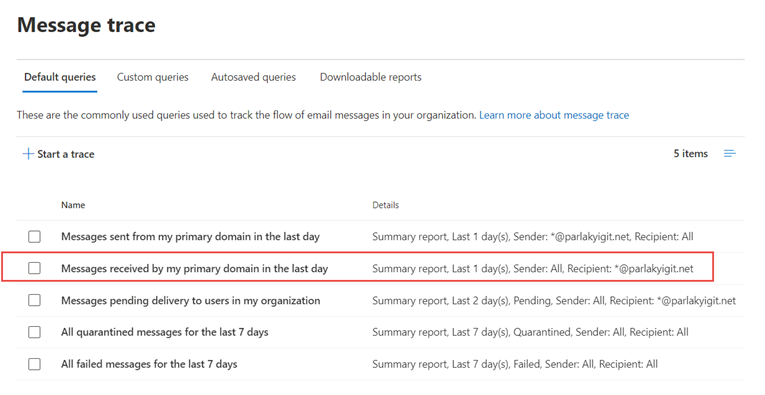Screen dimensions: 765x395
Task: Select the 'Messages pending delivery' row checkbox
Action: point(34,300)
